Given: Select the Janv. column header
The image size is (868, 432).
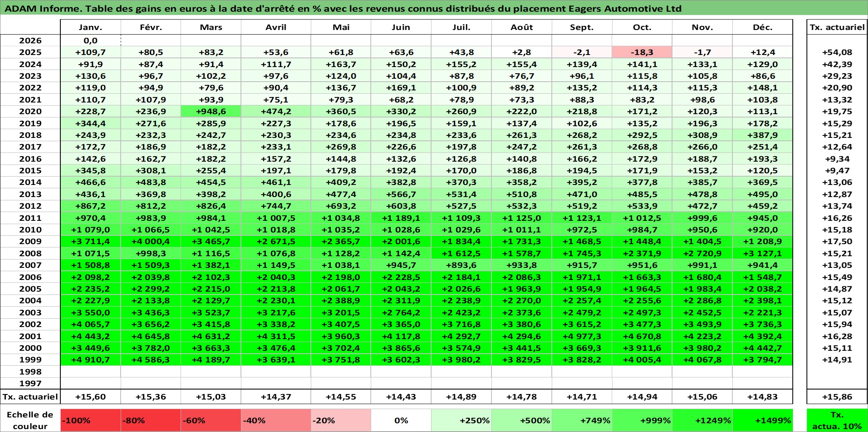Looking at the screenshot, I should pyautogui.click(x=91, y=27).
